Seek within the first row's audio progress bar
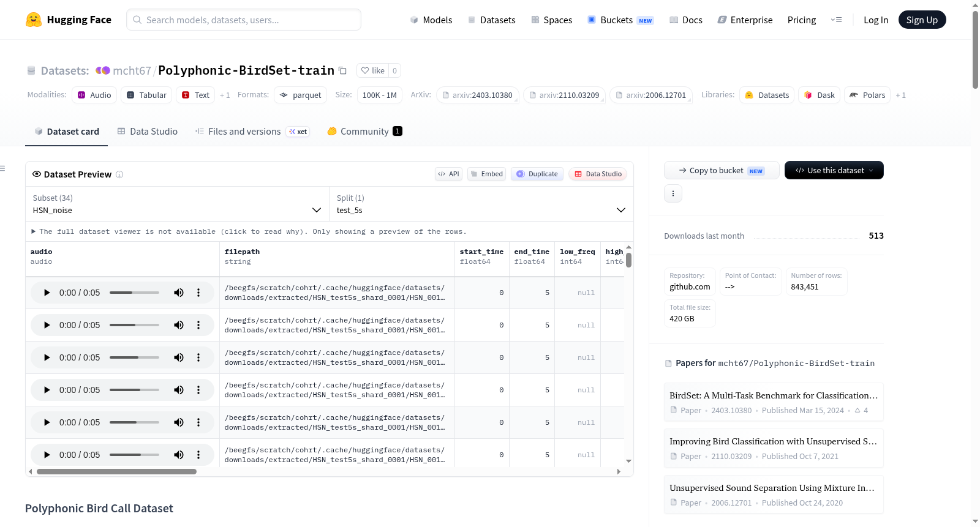 pos(134,293)
